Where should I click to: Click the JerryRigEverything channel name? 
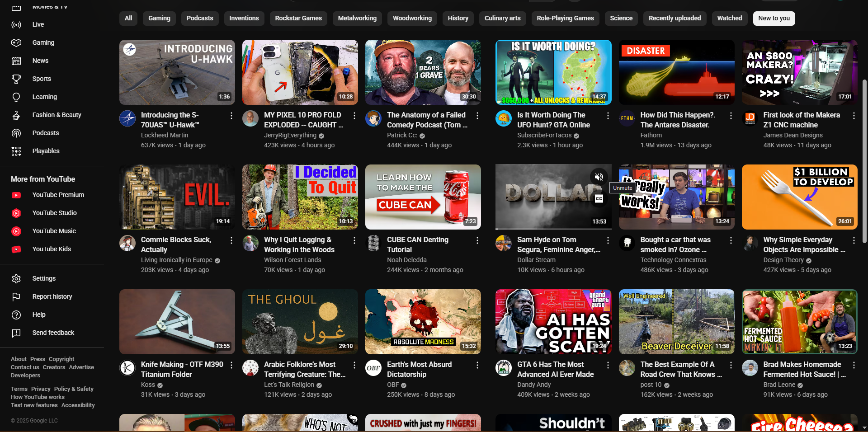290,135
